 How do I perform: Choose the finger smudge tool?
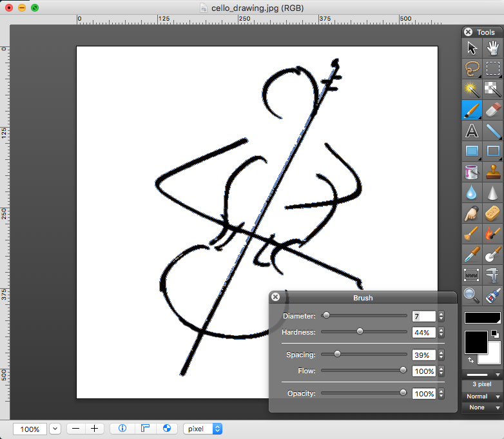point(472,213)
